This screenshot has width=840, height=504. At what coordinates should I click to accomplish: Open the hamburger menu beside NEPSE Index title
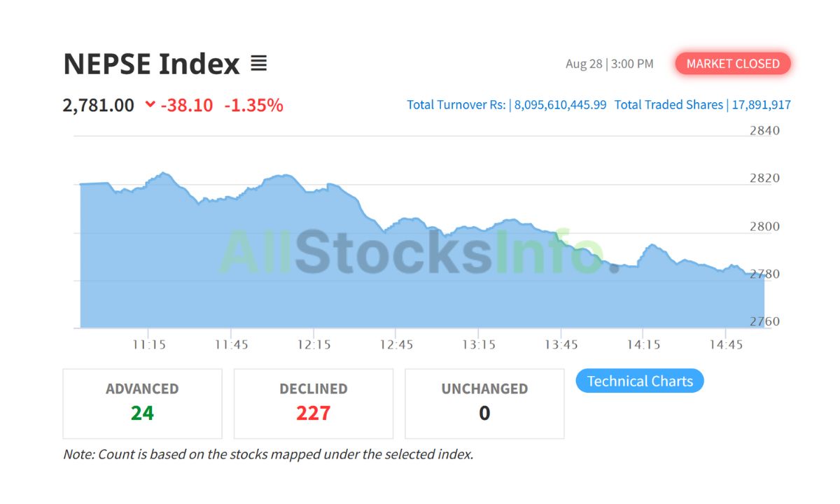tap(259, 63)
